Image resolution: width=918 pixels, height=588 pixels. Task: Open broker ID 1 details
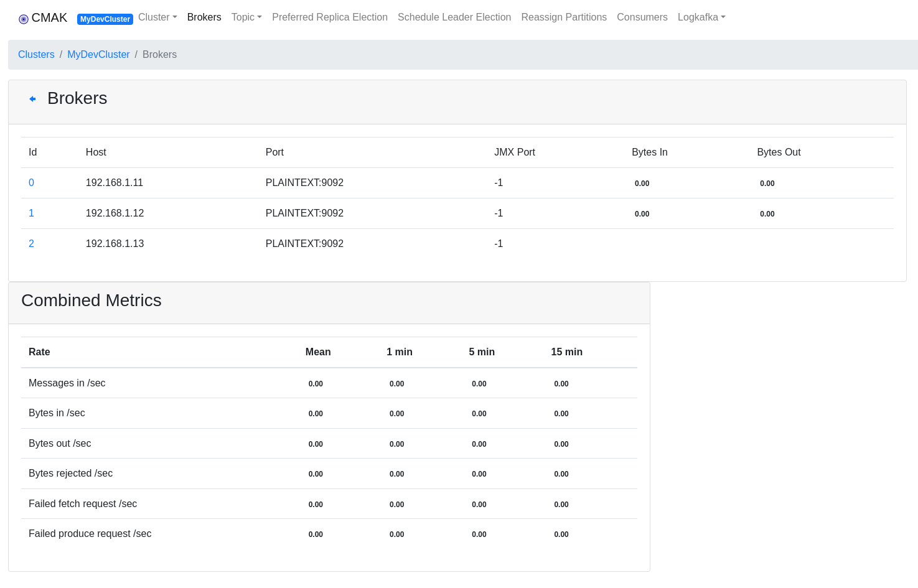coord(31,213)
